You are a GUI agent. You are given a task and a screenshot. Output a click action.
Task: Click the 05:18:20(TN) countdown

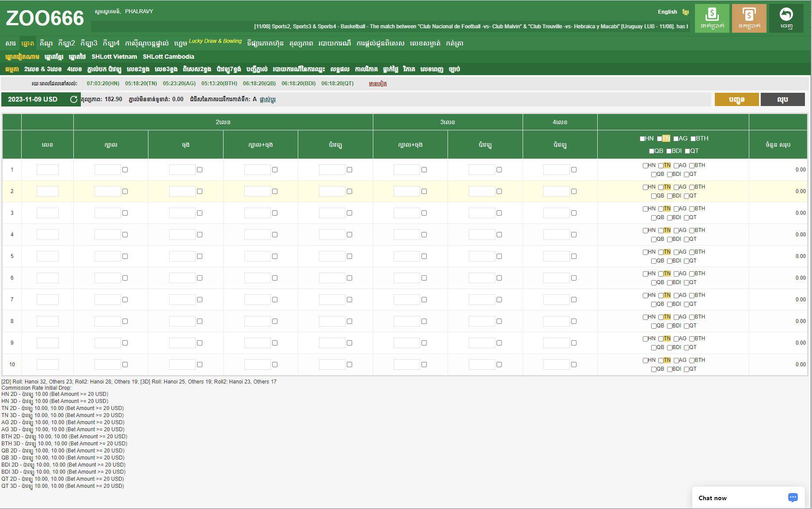(x=141, y=84)
